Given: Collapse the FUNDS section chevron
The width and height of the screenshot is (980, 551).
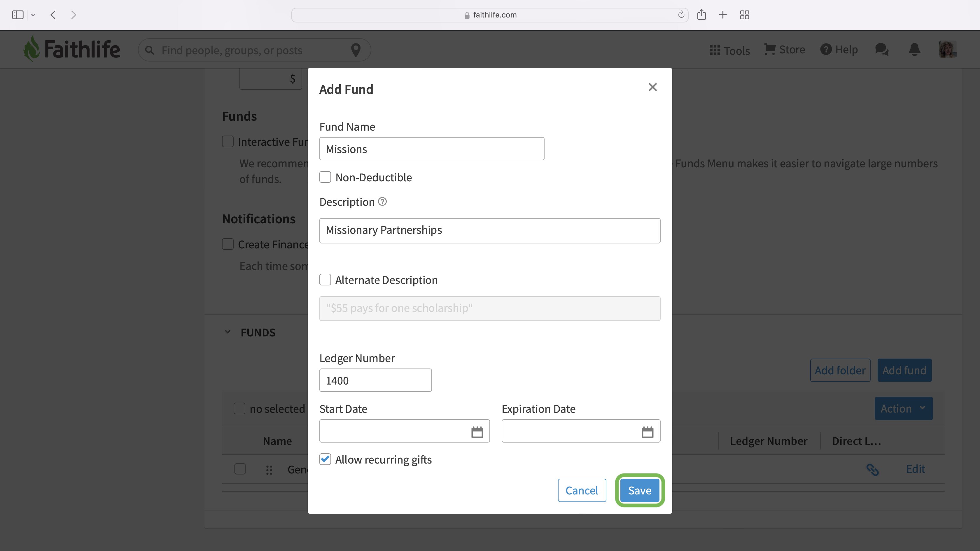Looking at the screenshot, I should (228, 332).
